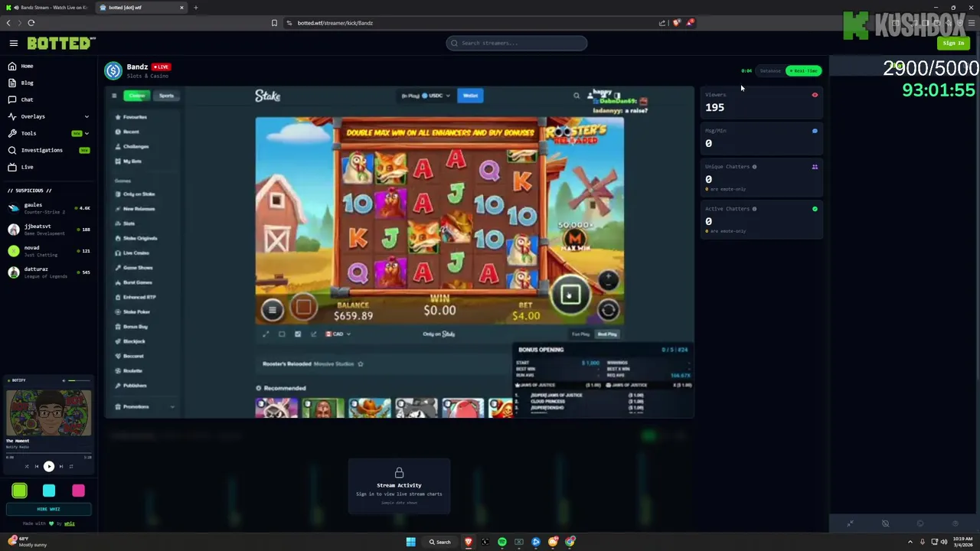Open the whiz credit link

[x=69, y=523]
